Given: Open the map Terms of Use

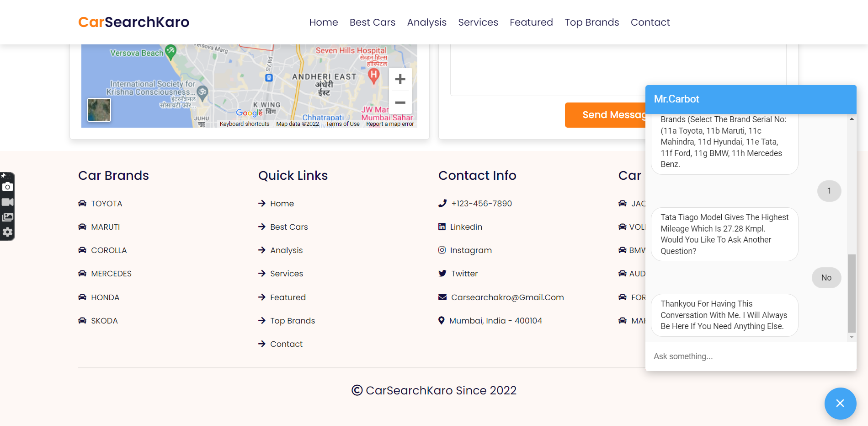Looking at the screenshot, I should click(343, 124).
